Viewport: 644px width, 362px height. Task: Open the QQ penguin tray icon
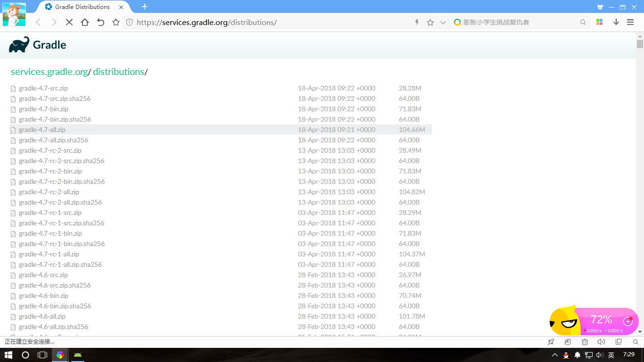coord(566,355)
